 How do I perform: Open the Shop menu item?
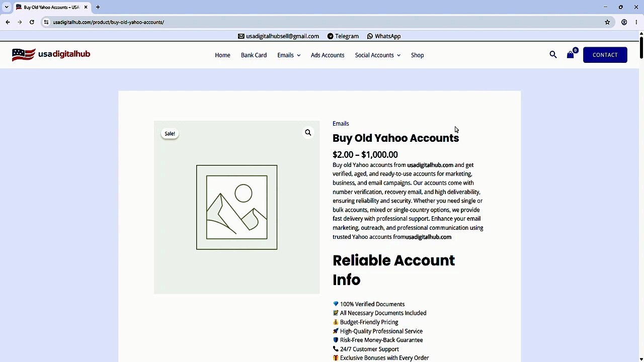click(417, 55)
